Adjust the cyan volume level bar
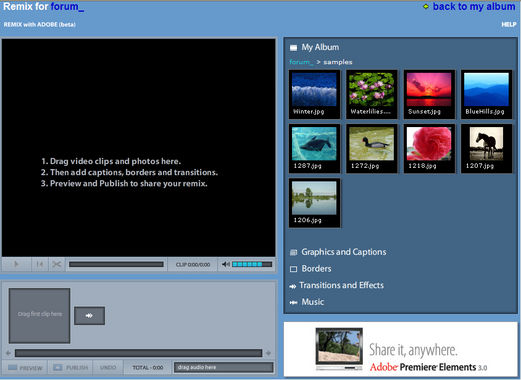The width and height of the screenshot is (521, 380). [x=252, y=264]
